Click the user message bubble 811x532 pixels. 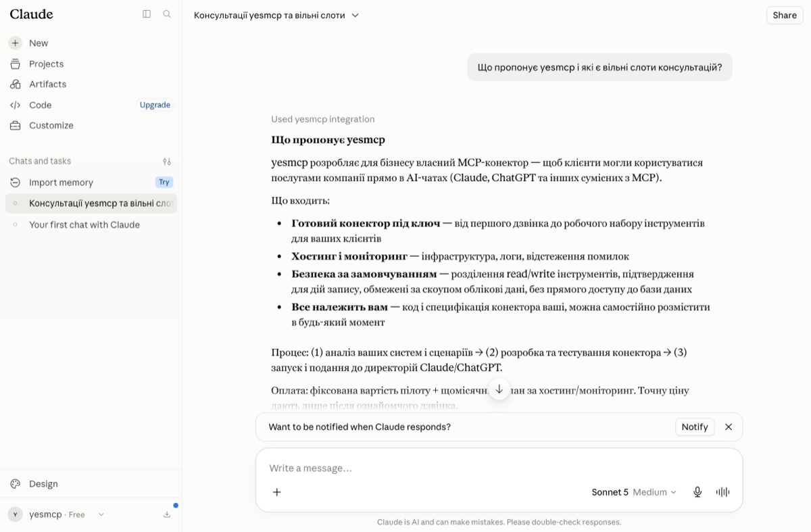(599, 68)
